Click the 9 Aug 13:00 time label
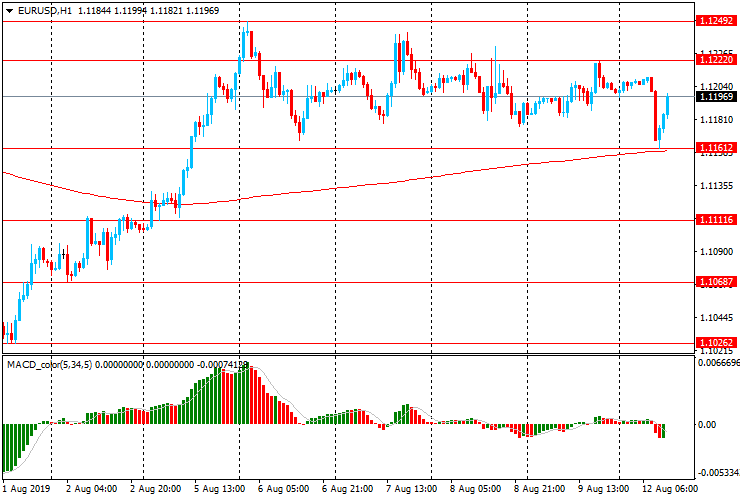This screenshot has height=500, width=740. [x=604, y=489]
